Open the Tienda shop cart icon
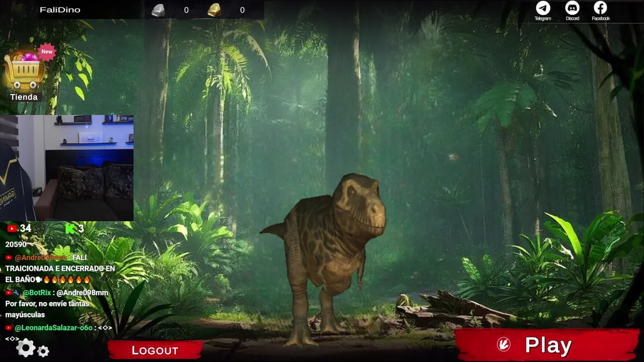The image size is (644, 362). coord(24,71)
